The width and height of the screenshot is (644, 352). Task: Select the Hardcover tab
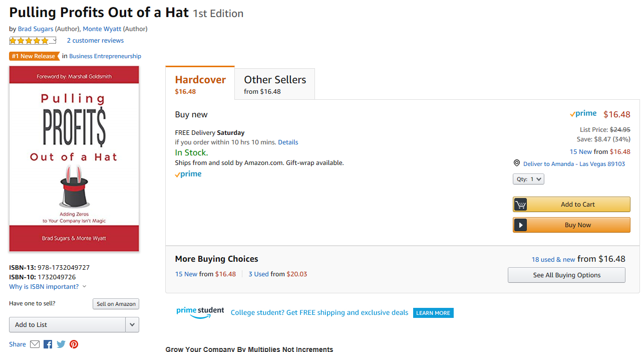pyautogui.click(x=200, y=84)
